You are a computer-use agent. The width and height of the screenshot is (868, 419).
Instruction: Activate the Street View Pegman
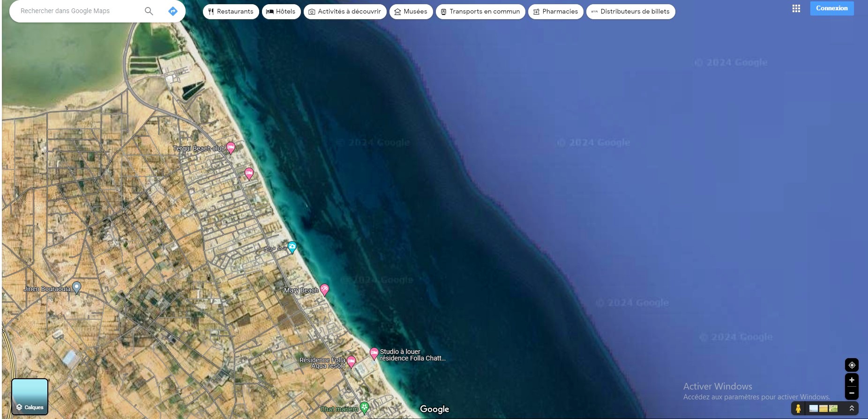pyautogui.click(x=798, y=409)
